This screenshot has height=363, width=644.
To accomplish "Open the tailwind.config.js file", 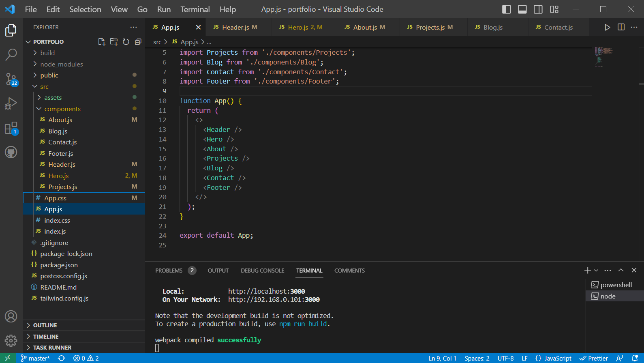I will click(84, 298).
